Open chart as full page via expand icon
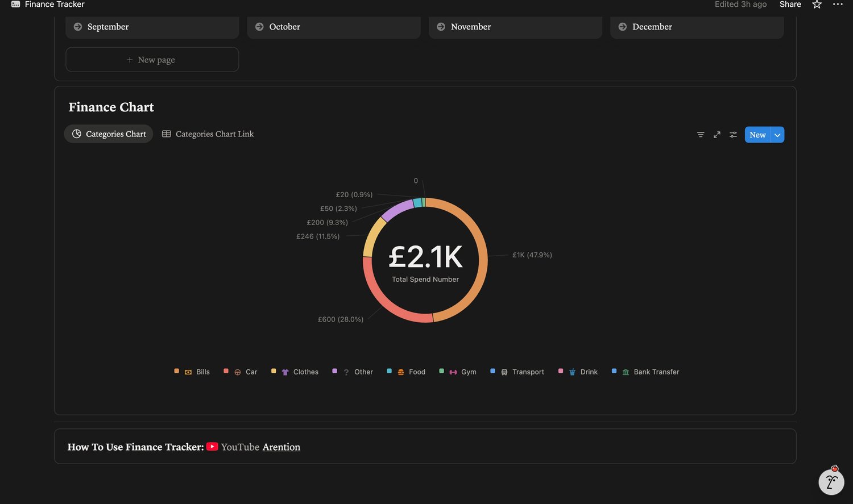Screen dimensions: 853x504 click(717, 135)
